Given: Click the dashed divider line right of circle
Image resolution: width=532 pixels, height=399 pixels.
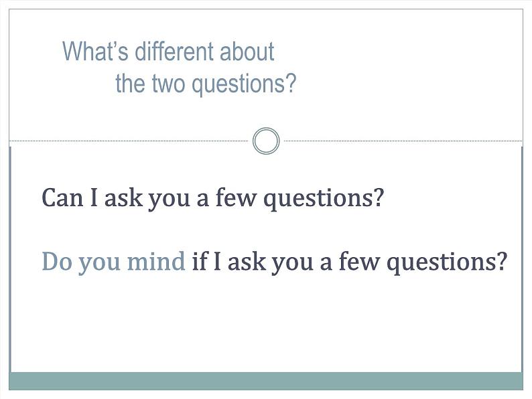Looking at the screenshot, I should tap(403, 141).
